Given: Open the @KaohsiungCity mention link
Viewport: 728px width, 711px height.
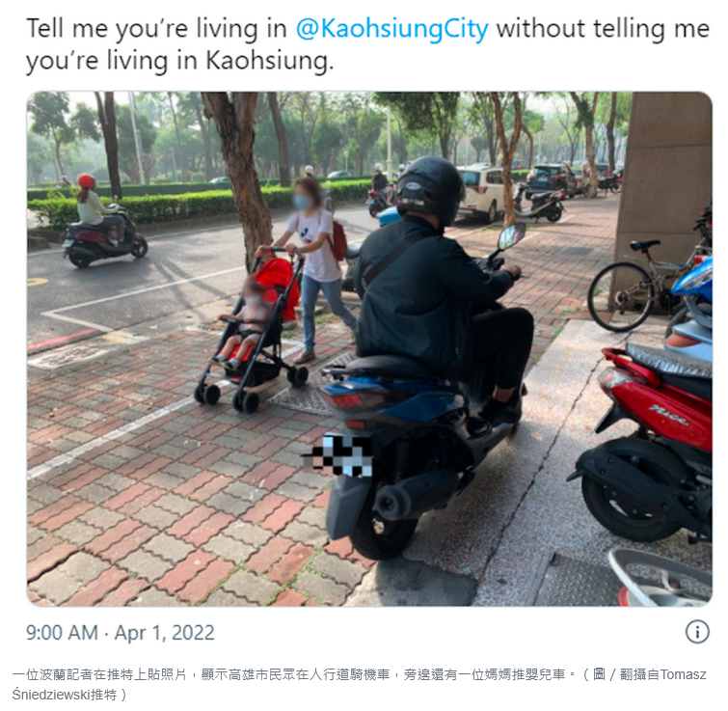Looking at the screenshot, I should [x=392, y=29].
